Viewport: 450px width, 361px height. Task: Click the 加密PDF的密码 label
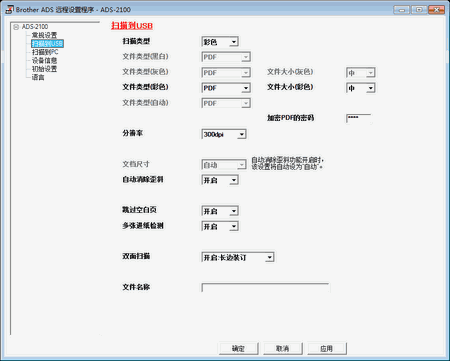290,118
